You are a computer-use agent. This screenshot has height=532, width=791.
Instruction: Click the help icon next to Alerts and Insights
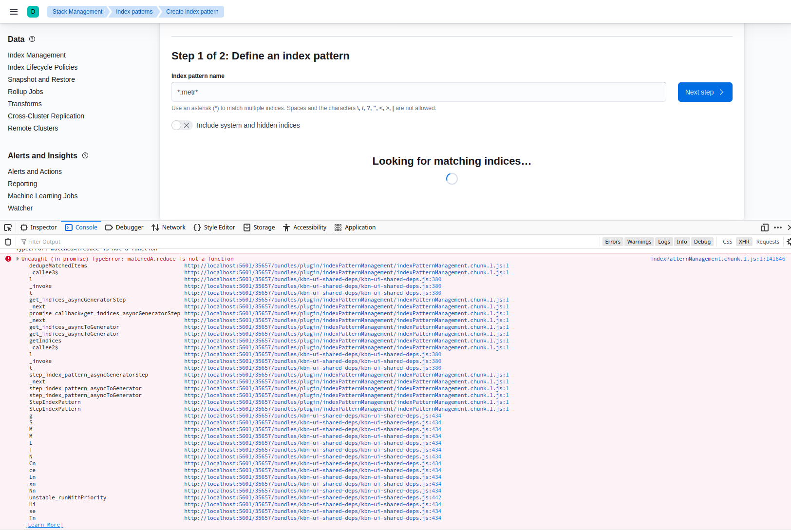click(85, 155)
